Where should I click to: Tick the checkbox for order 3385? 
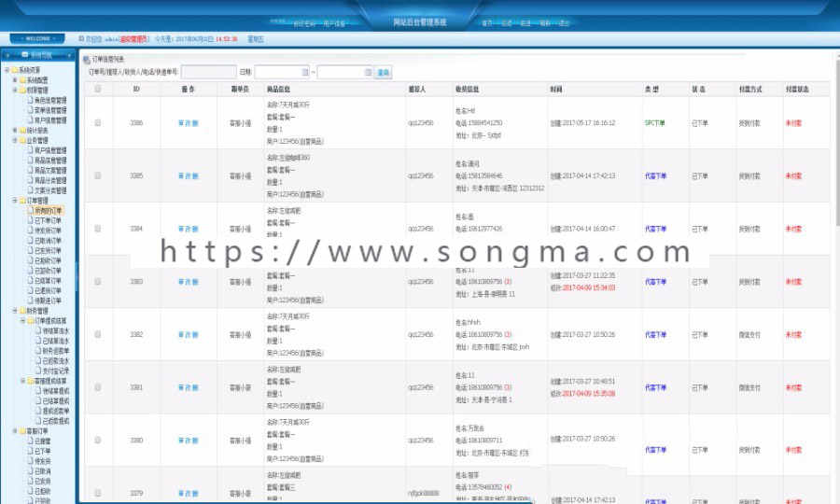click(x=97, y=175)
